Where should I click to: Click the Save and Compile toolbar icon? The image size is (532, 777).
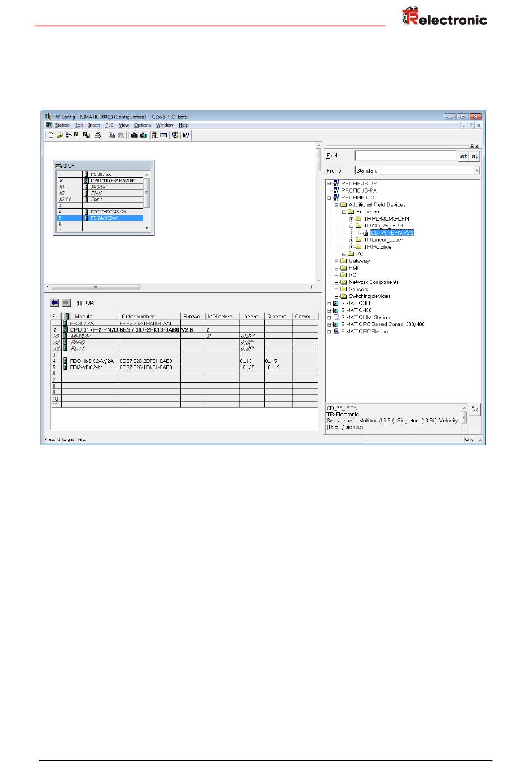(86, 135)
